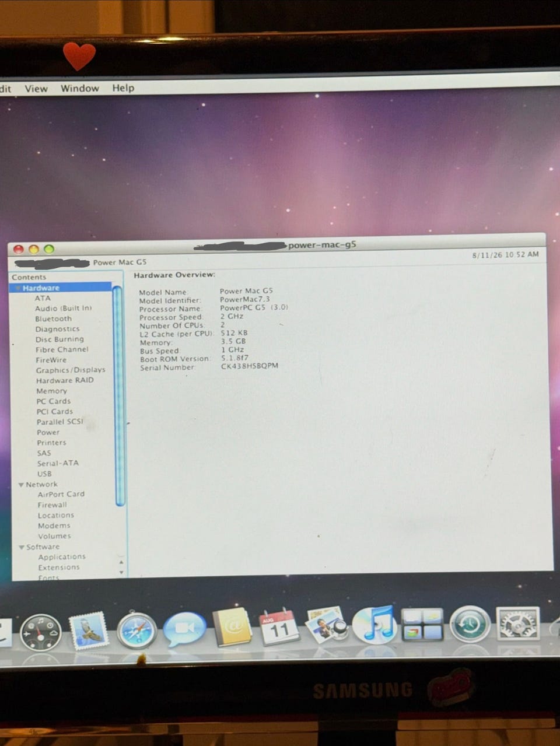
Task: Launch Mail from the dock
Action: tap(89, 631)
